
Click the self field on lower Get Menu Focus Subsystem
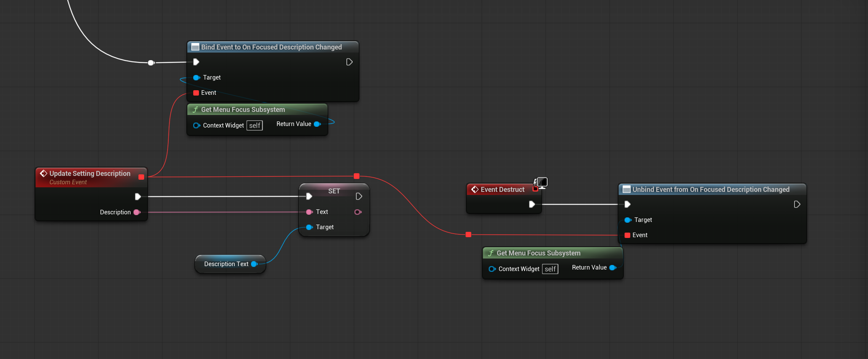(550, 269)
